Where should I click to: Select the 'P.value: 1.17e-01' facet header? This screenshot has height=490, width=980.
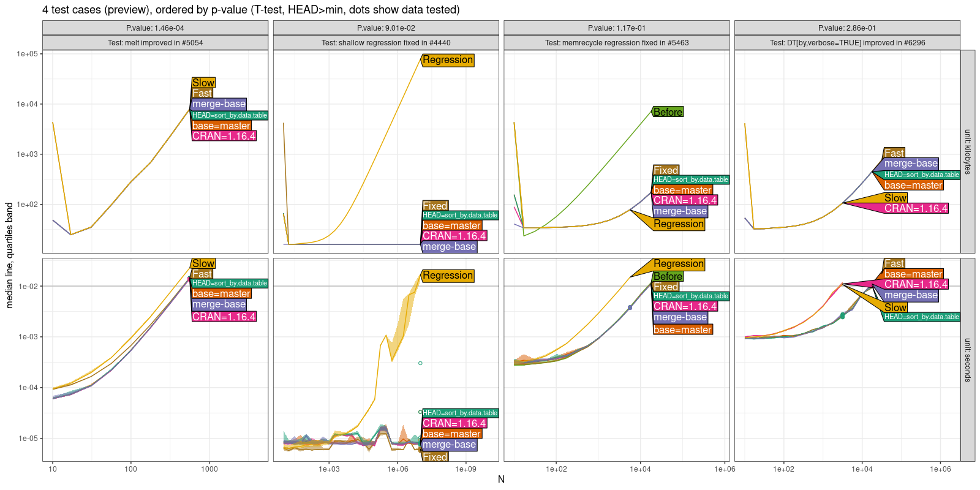(617, 28)
